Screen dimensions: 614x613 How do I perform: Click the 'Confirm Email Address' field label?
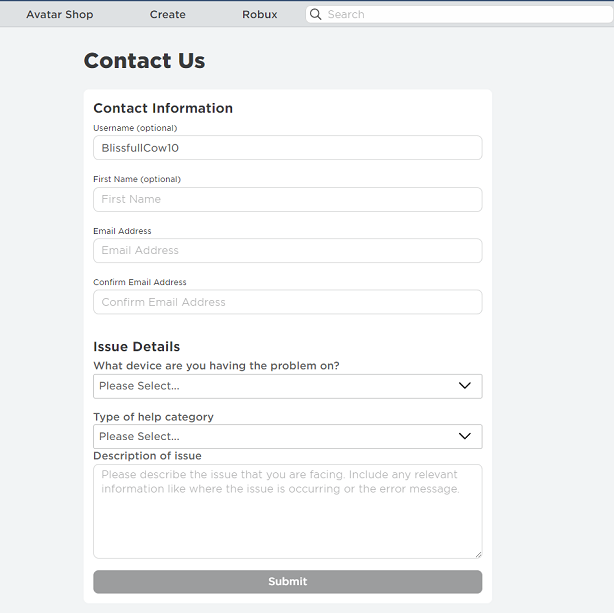point(140,282)
